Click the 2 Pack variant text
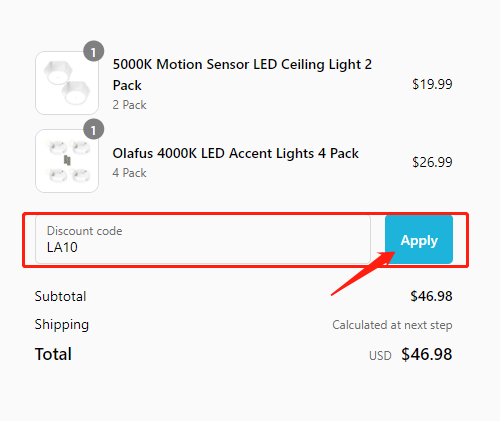Screen dimensions: 500x421 129,105
